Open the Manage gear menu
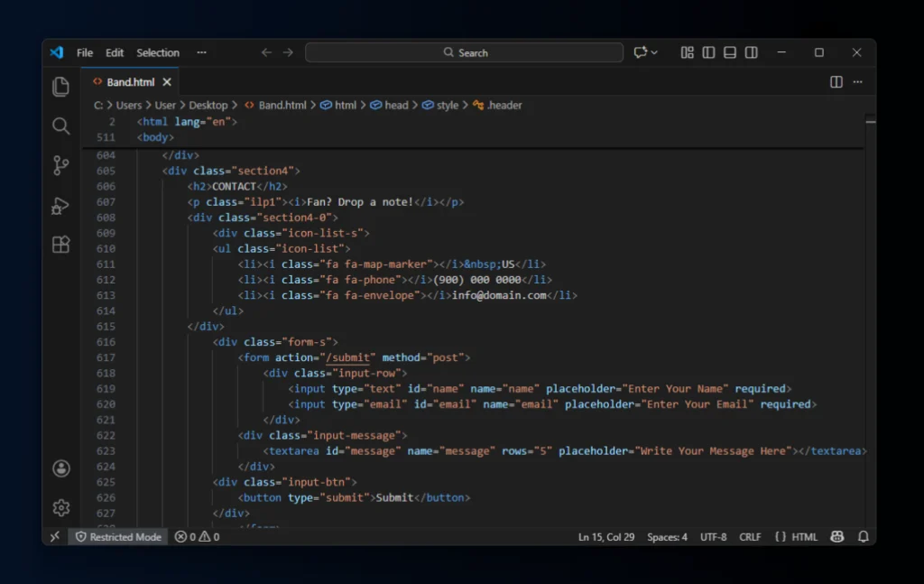Image resolution: width=924 pixels, height=584 pixels. pyautogui.click(x=60, y=507)
